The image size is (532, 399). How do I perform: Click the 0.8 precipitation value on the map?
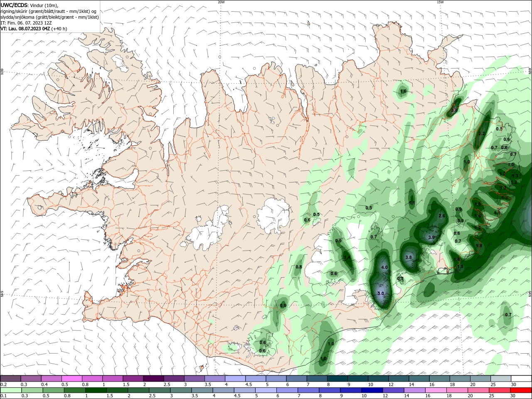click(299, 267)
